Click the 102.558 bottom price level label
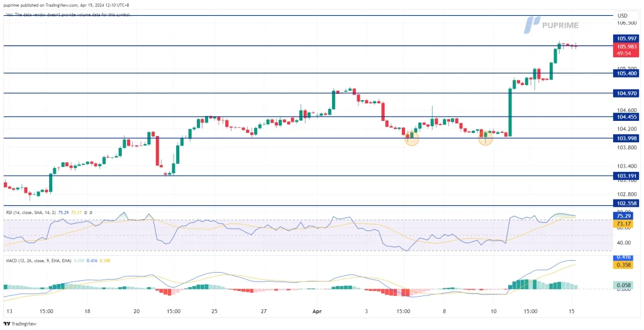The width and height of the screenshot is (644, 330). tap(626, 204)
